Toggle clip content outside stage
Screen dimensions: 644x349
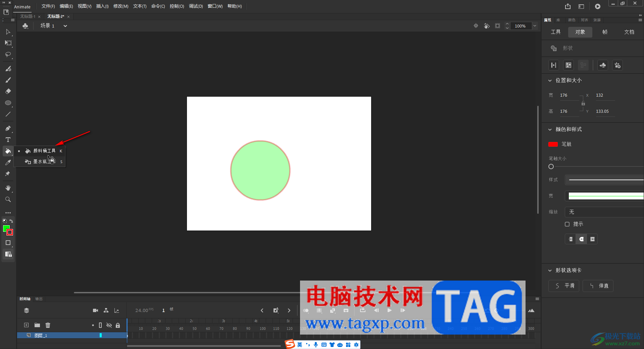tap(498, 26)
